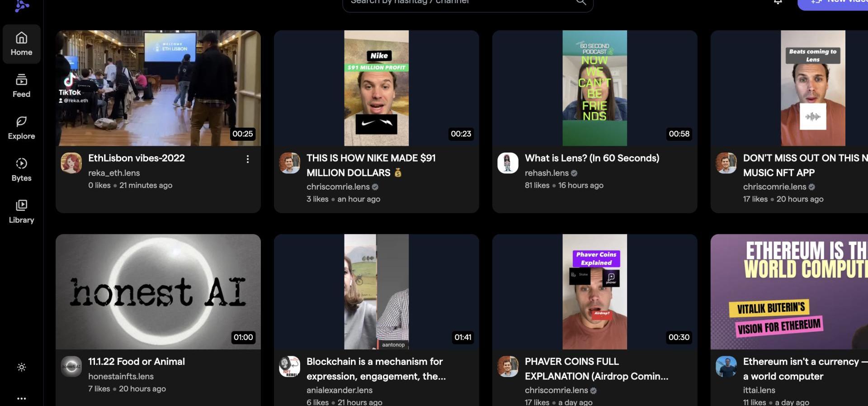Screen dimensions: 868x406
Task: Open options menu for EthLisbon vibes-2022 video
Action: 247,159
